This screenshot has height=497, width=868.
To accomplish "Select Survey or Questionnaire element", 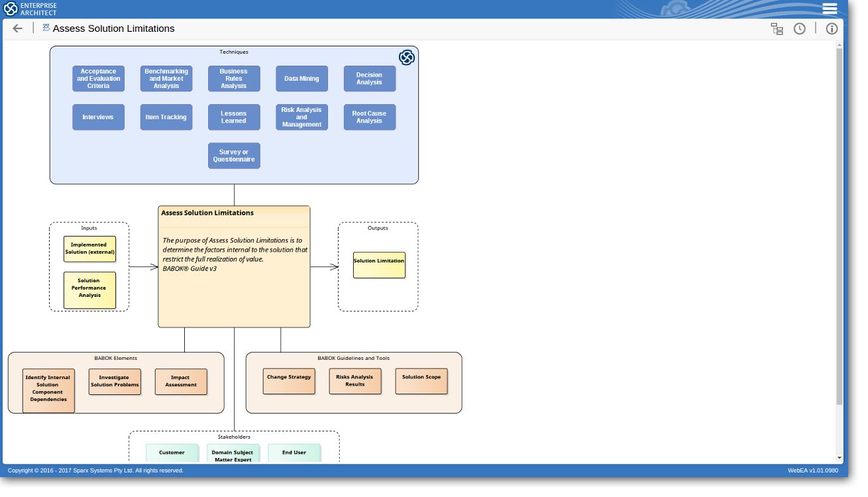I will coord(234,156).
